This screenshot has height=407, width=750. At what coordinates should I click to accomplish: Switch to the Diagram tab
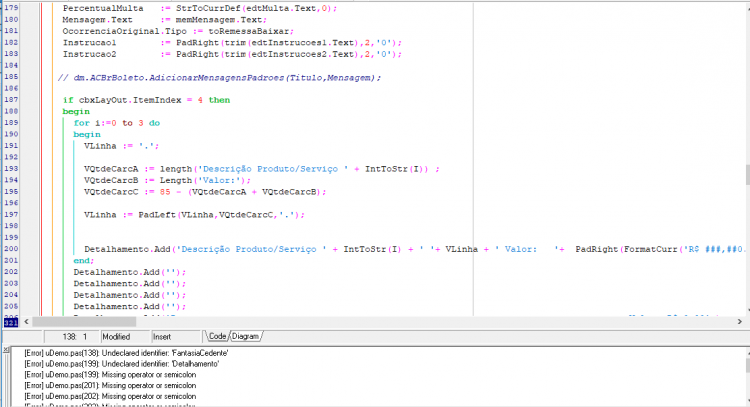(x=245, y=337)
